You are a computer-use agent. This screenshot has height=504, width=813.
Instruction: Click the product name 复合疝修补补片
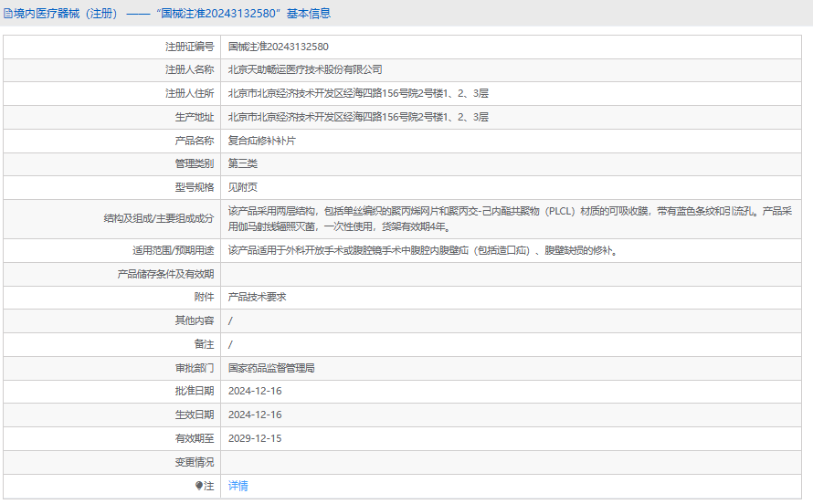[262, 141]
